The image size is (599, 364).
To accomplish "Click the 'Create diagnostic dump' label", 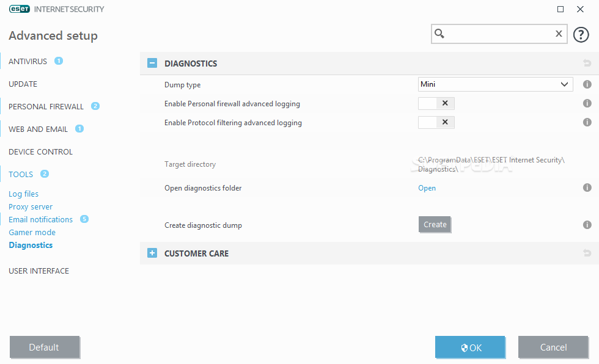I will pyautogui.click(x=203, y=225).
